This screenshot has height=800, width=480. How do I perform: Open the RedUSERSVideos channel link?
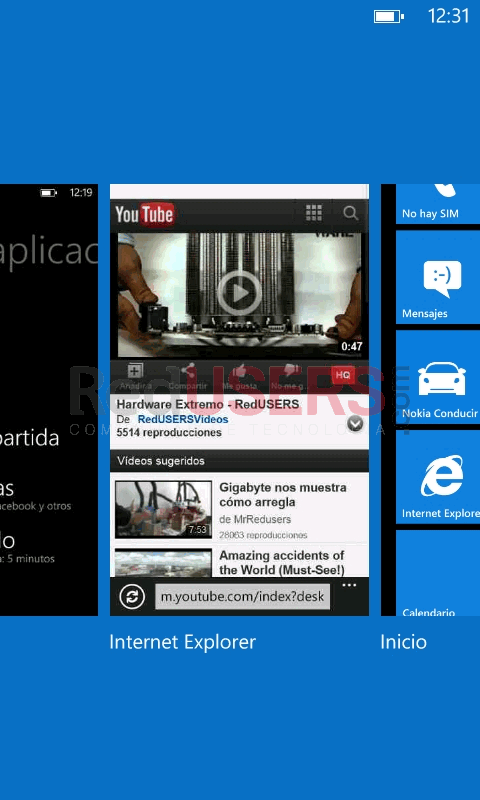[x=183, y=419]
